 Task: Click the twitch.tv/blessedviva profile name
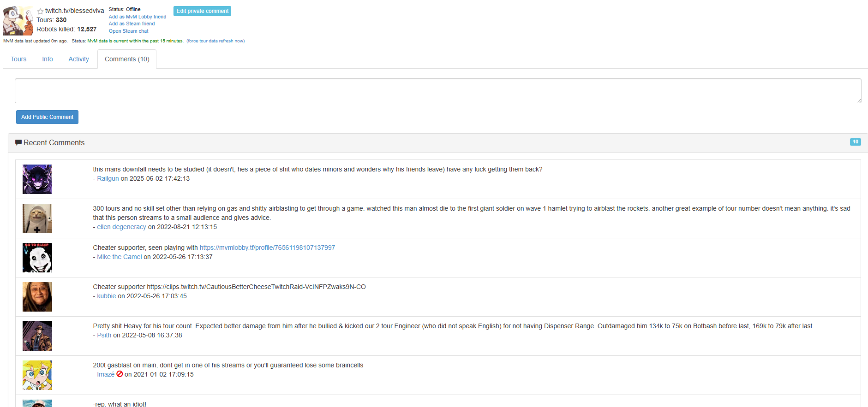pyautogui.click(x=74, y=11)
